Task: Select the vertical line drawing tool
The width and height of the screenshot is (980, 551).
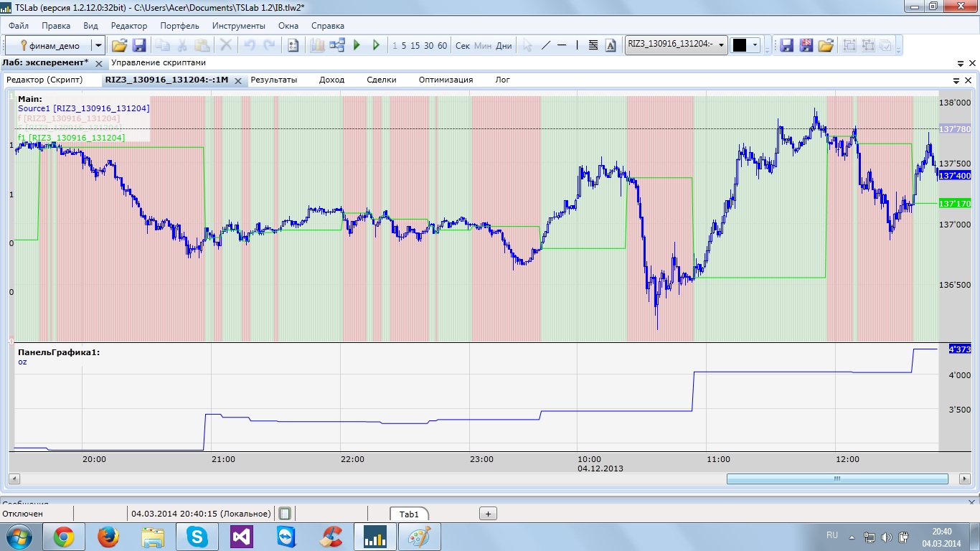Action: coord(578,45)
